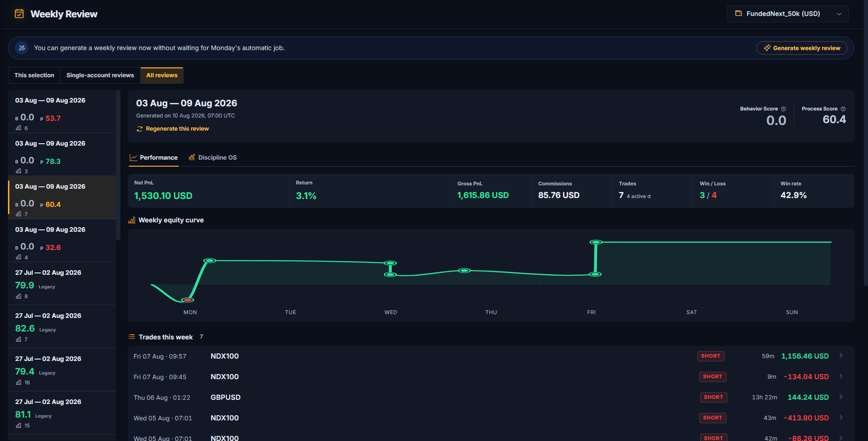Click the Thursday equity curve data point
The height and width of the screenshot is (441, 868).
coord(464,271)
